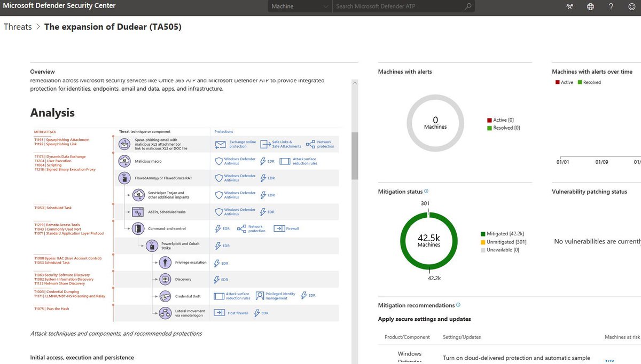Open help question mark icon
The width and height of the screenshot is (641, 364).
pos(611,6)
